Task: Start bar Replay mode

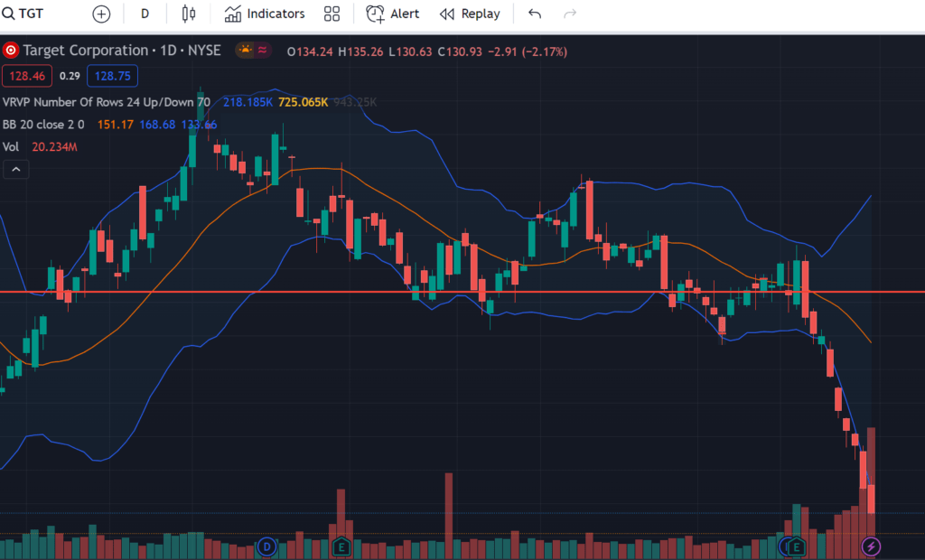Action: 470,14
